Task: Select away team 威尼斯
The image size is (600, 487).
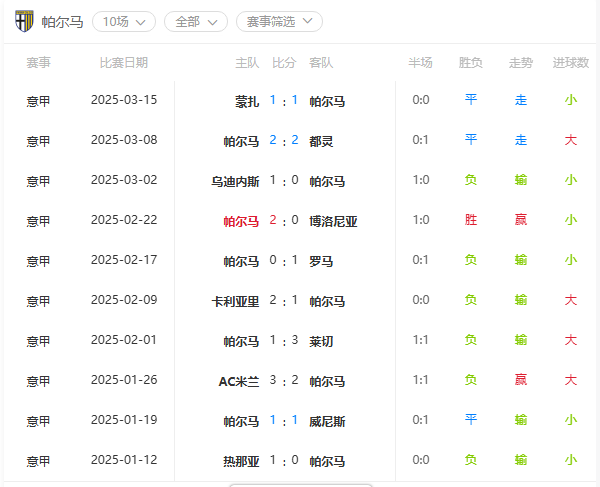Action: click(327, 422)
